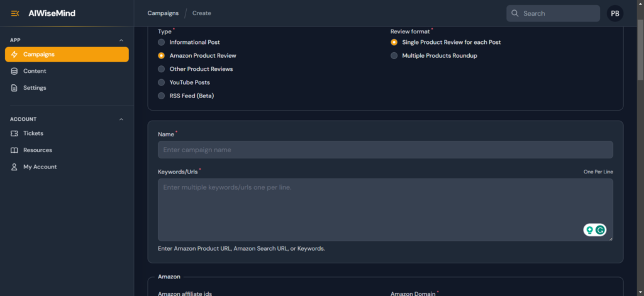Screen dimensions: 644x296
Task: Click the AIWiseMind logo text
Action: click(x=52, y=14)
